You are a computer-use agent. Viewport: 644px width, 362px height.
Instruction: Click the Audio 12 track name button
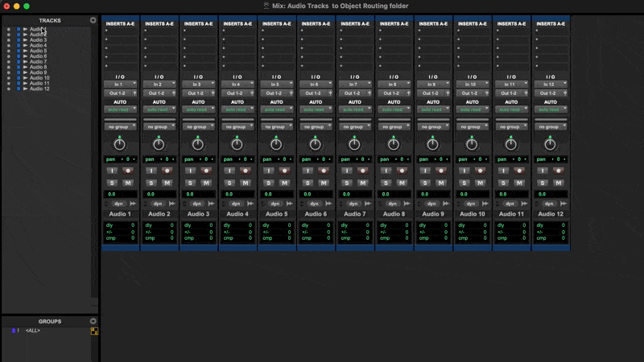550,214
